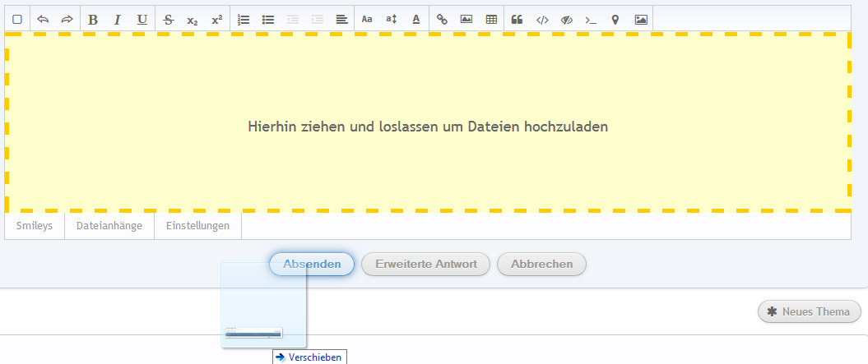Open the Smileys tab

click(x=35, y=226)
